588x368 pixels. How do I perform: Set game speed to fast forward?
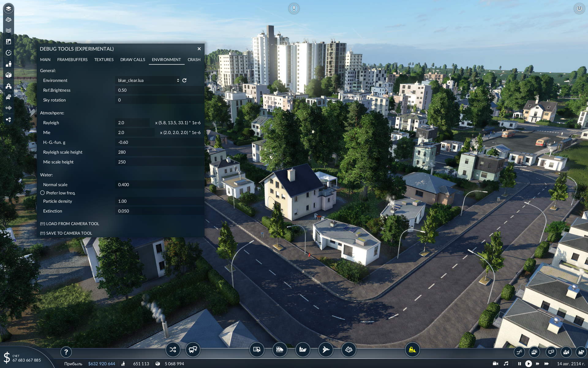click(537, 364)
